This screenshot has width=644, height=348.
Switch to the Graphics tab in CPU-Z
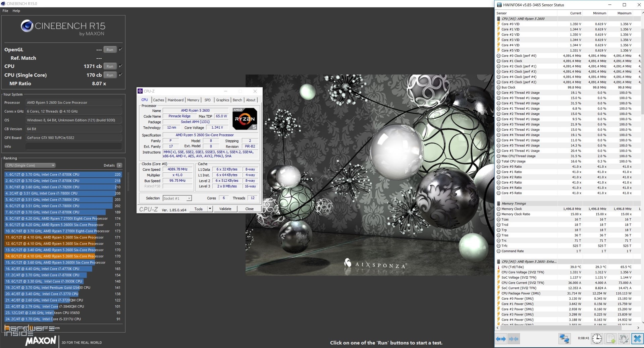coord(222,100)
